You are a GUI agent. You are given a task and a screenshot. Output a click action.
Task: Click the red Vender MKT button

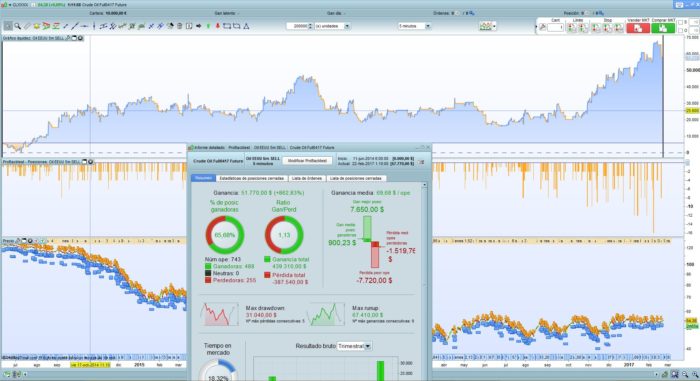638,28
